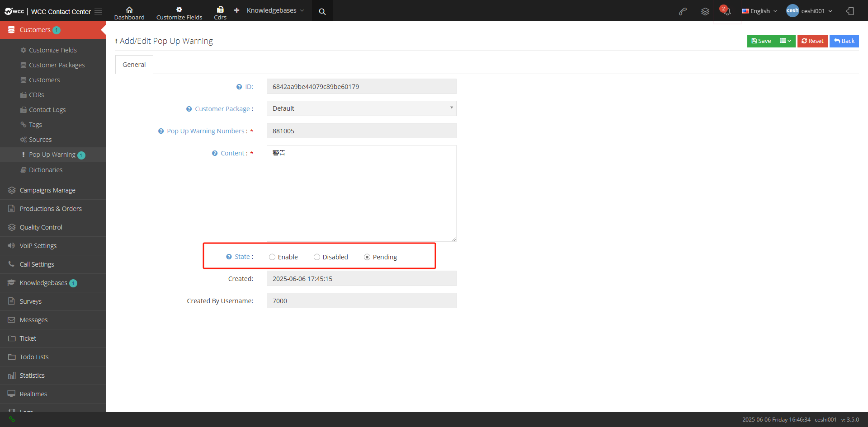Viewport: 868px width, 427px height.
Task: Click the phone handset icon in header
Action: pos(683,11)
